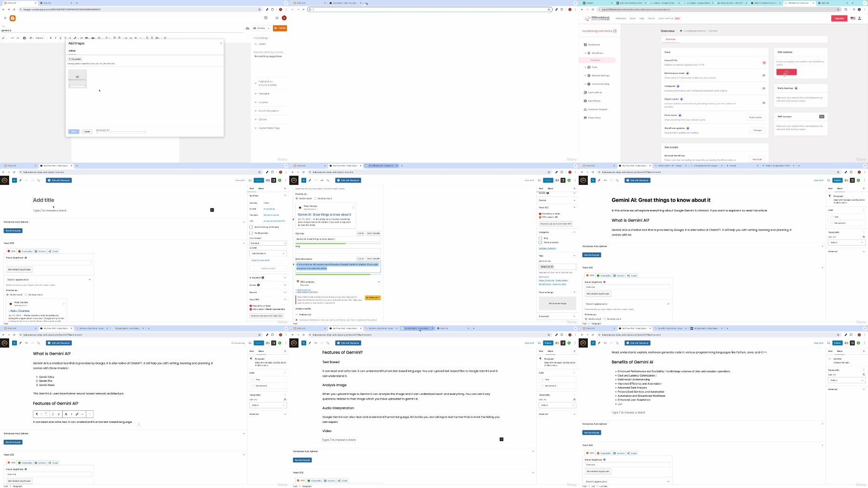Open the external link icon beside kunalbeingcommerce
The height and width of the screenshot is (488, 868).
click(615, 31)
